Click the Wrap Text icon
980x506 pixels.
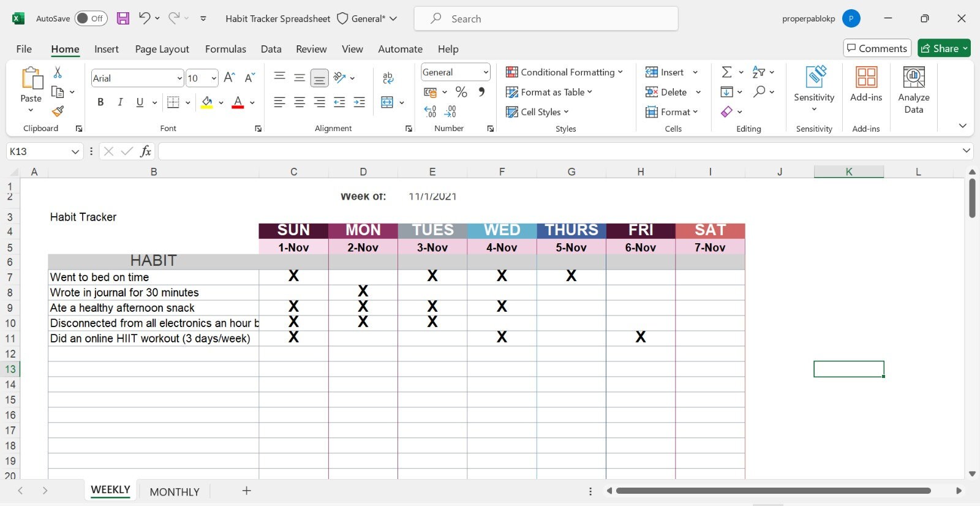pos(388,78)
